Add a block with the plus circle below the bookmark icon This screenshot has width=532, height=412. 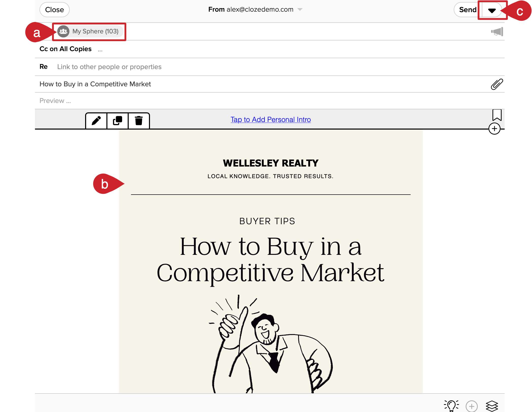[x=495, y=129]
